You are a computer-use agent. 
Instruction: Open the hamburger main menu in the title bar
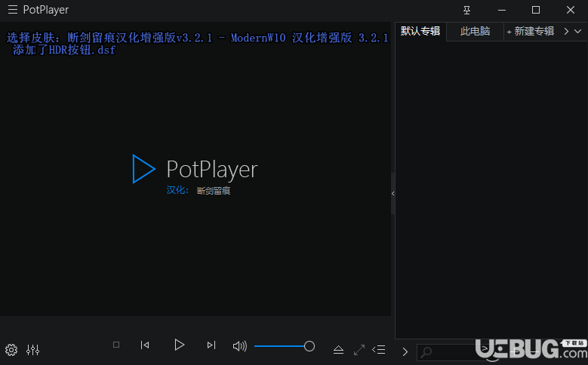13,10
